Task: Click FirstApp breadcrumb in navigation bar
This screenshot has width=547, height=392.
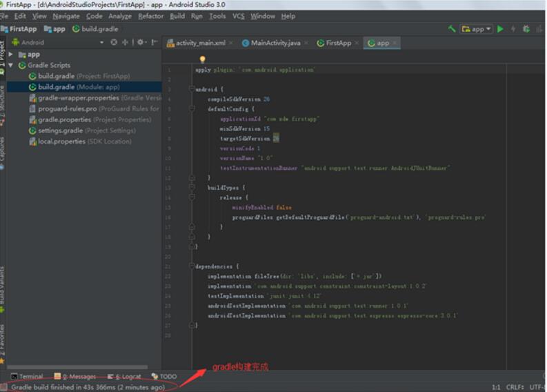Action: 19,29
